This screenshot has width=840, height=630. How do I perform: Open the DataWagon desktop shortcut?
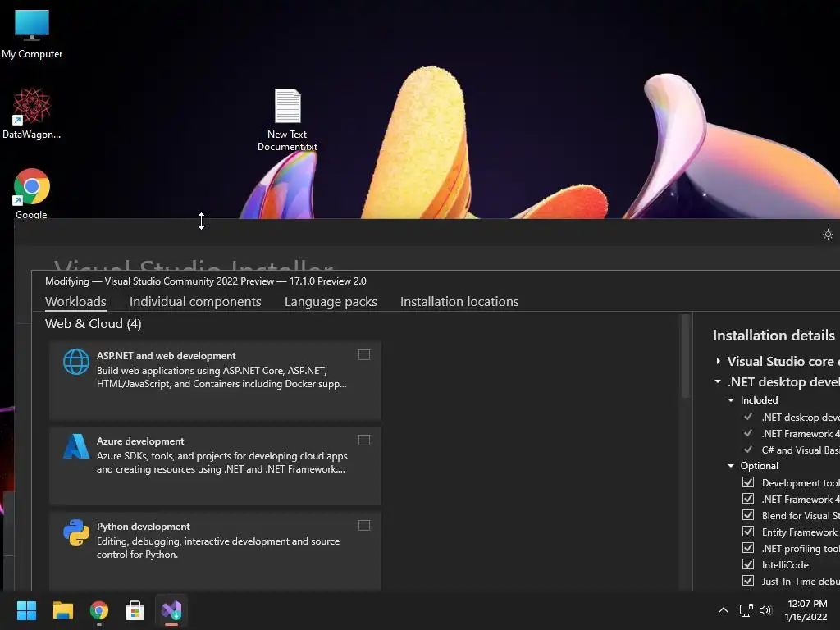pyautogui.click(x=32, y=113)
